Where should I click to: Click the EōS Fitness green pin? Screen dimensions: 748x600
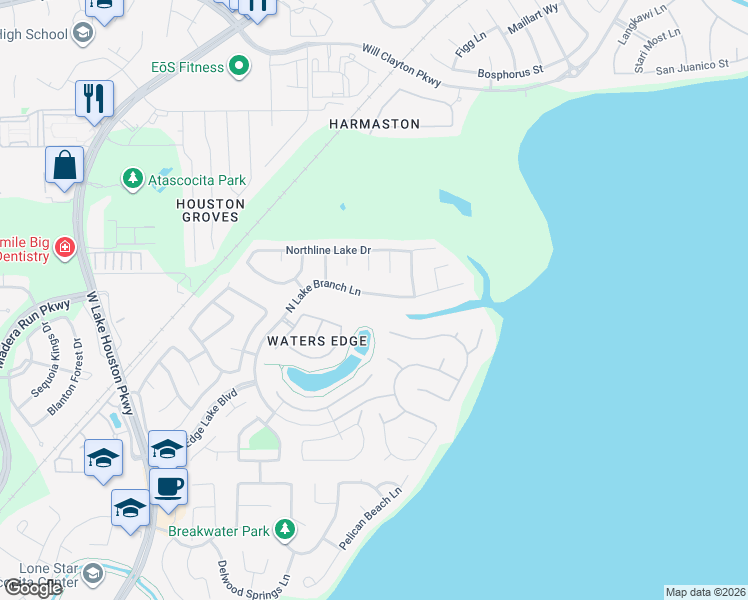(x=239, y=66)
